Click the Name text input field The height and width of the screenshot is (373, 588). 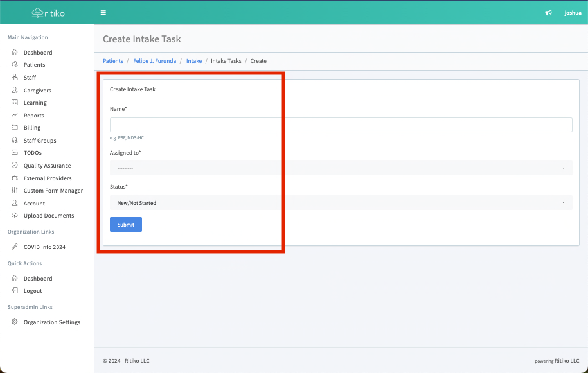[x=341, y=125]
